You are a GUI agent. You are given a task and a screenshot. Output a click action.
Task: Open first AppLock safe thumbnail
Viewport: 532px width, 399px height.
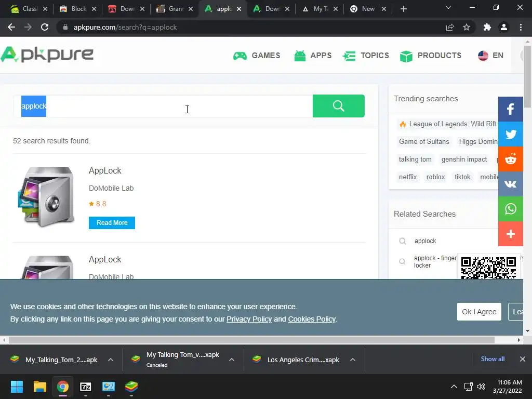click(x=46, y=196)
